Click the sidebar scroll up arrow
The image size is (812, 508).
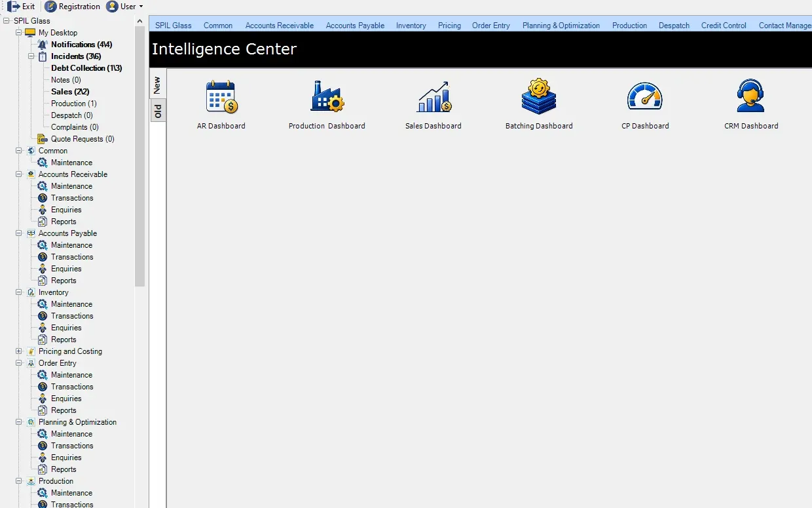pyautogui.click(x=140, y=21)
